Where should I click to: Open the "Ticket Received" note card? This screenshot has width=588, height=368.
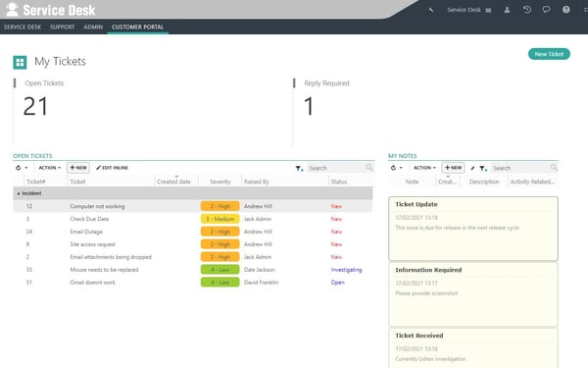pyautogui.click(x=473, y=348)
